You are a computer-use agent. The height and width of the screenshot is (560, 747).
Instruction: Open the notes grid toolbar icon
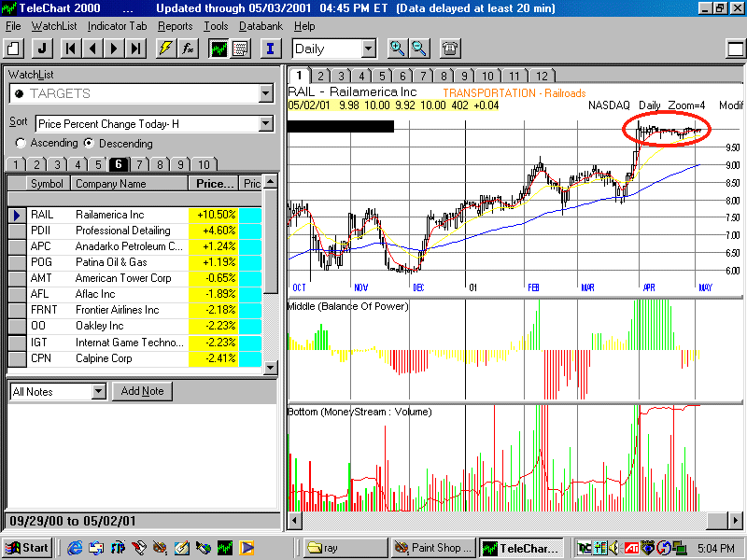click(241, 49)
